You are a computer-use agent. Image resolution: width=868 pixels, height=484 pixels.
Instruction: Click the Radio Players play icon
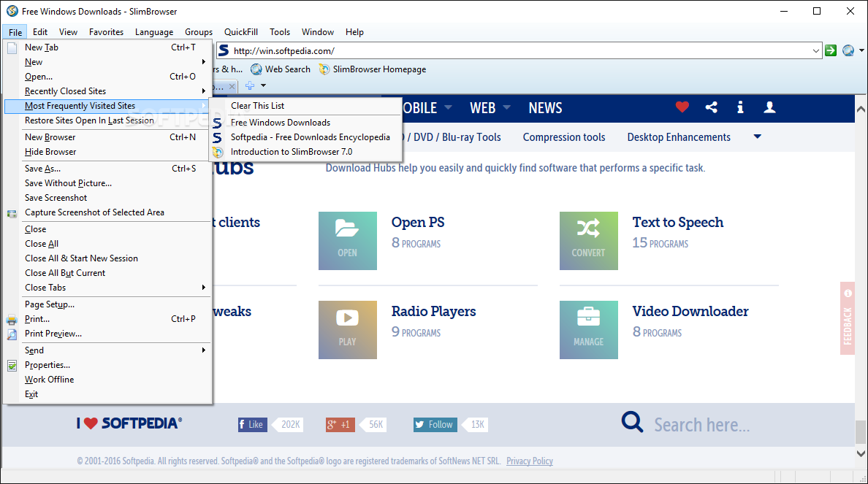pos(348,330)
